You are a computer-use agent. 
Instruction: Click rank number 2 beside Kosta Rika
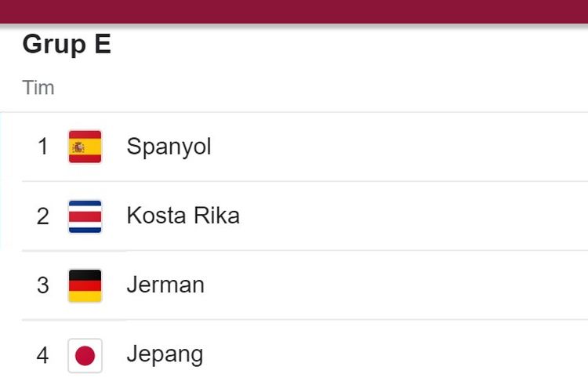click(43, 216)
